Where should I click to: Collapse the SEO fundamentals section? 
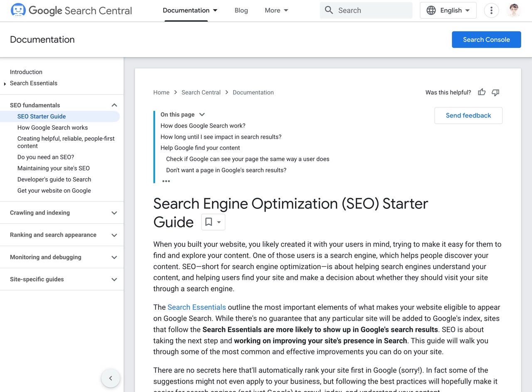[114, 105]
